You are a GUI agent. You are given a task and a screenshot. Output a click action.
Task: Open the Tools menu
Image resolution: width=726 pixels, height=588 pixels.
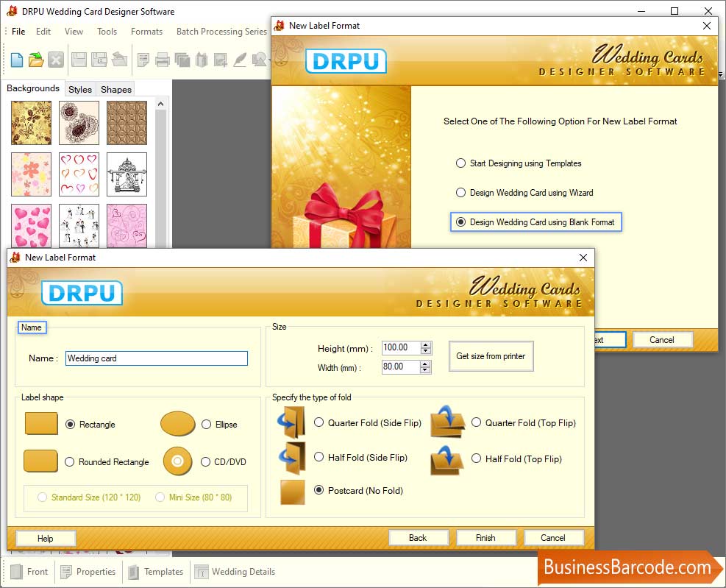coord(107,32)
